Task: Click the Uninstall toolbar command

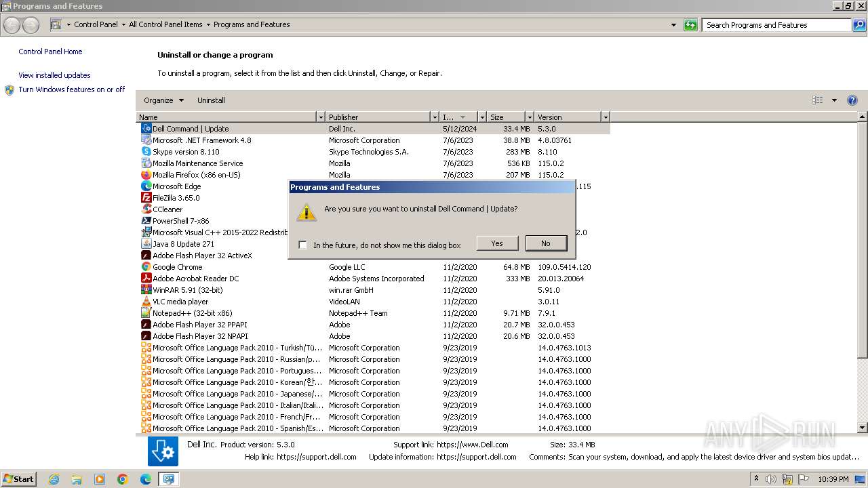Action: tap(211, 100)
